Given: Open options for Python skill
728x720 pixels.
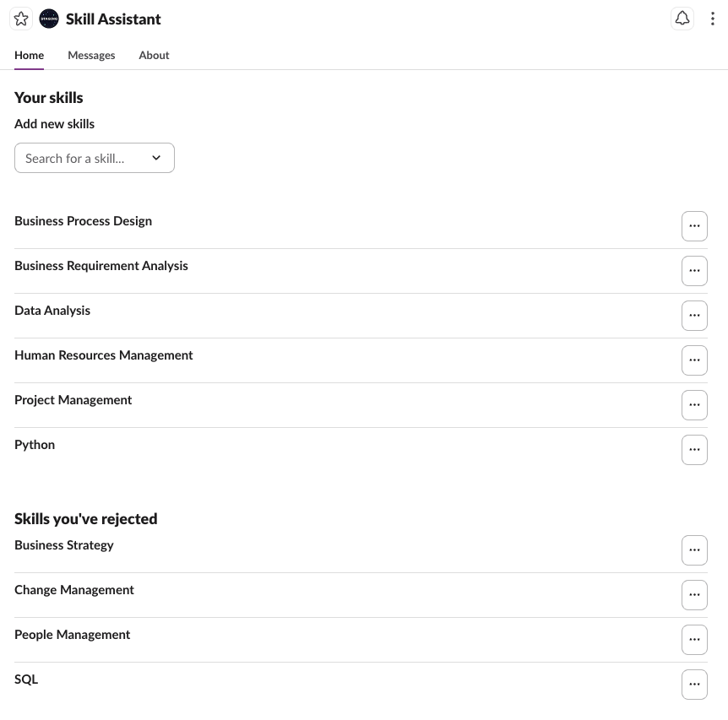Looking at the screenshot, I should [694, 449].
